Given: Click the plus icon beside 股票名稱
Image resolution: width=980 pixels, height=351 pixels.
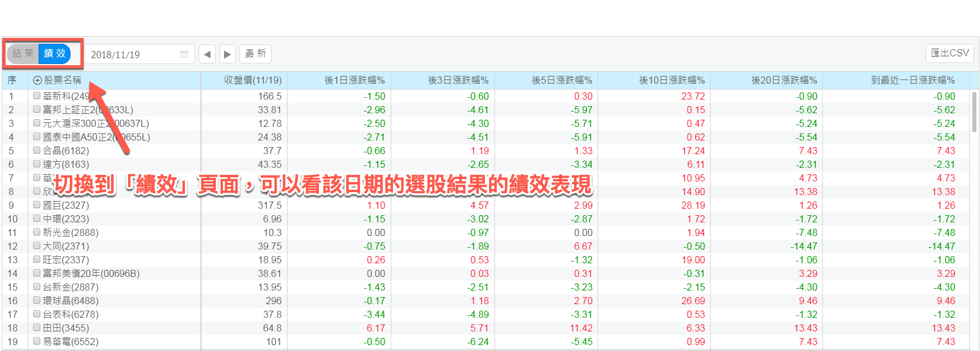Looking at the screenshot, I should (x=37, y=81).
